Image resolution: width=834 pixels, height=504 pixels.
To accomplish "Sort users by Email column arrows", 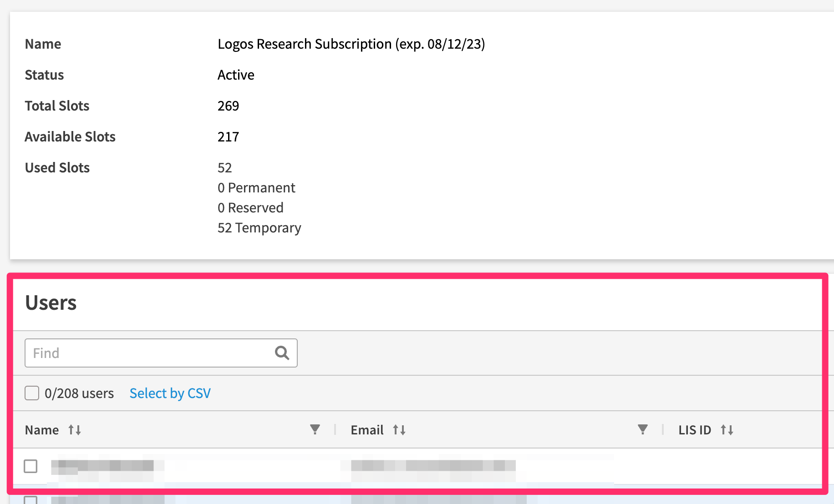I will pos(399,430).
